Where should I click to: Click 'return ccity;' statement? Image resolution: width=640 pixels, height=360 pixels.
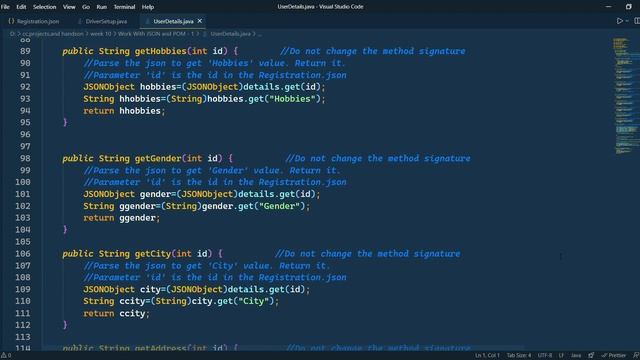pyautogui.click(x=116, y=313)
